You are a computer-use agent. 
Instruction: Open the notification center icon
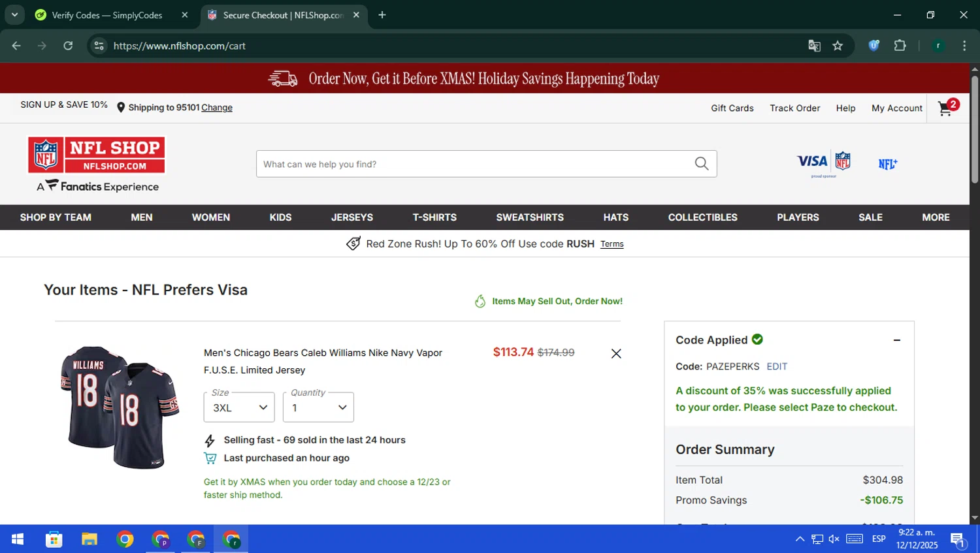[x=958, y=539]
